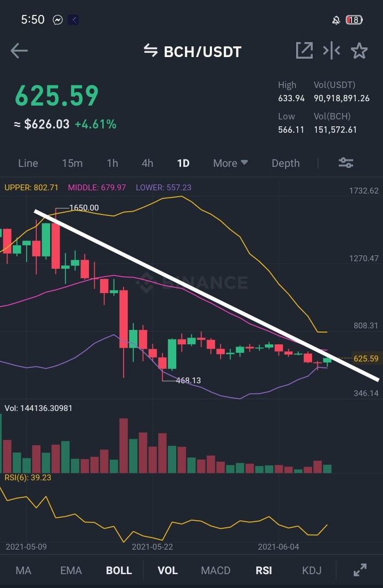Toggle the BOLL indicator
The width and height of the screenshot is (383, 588).
coord(119,570)
